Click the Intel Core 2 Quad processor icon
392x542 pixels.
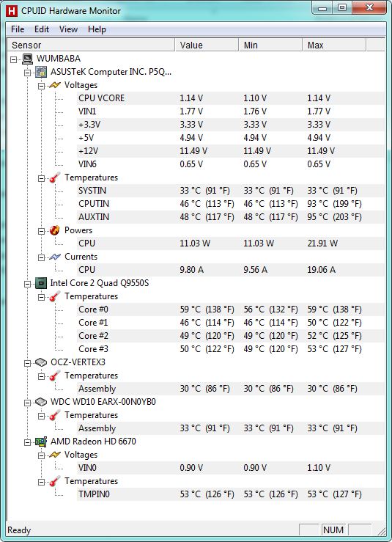coord(41,283)
